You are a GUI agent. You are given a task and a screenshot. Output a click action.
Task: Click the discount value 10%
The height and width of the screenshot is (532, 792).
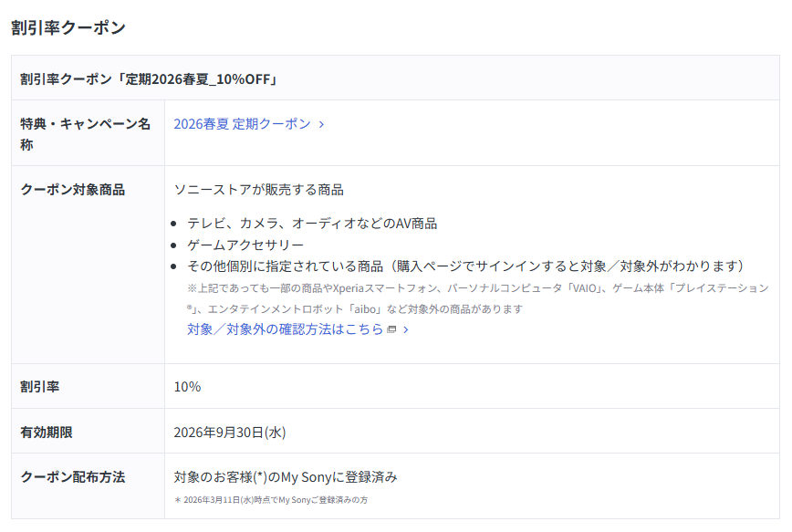click(187, 387)
